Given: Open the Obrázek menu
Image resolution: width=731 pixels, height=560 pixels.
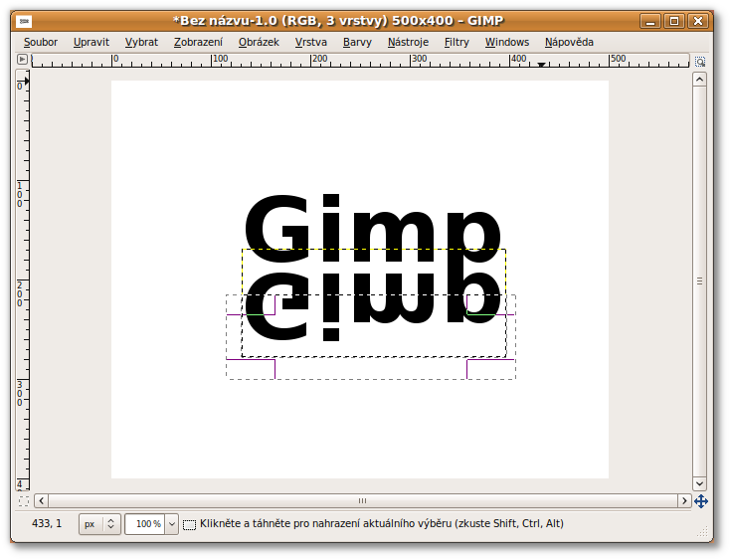Looking at the screenshot, I should click(259, 42).
